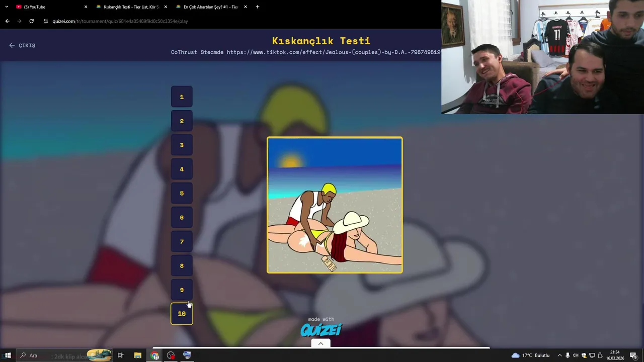Switch to Kıskançlık Testi - Tier List tab
Screen dimensions: 644x362
(x=131, y=7)
